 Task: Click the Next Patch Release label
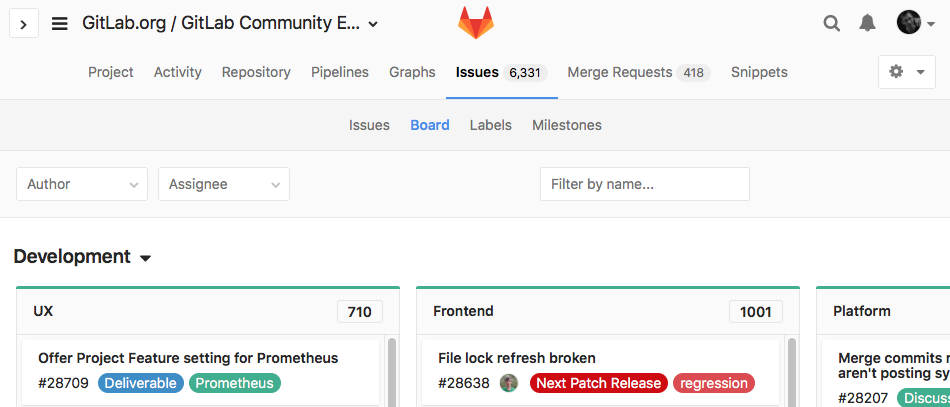(599, 383)
